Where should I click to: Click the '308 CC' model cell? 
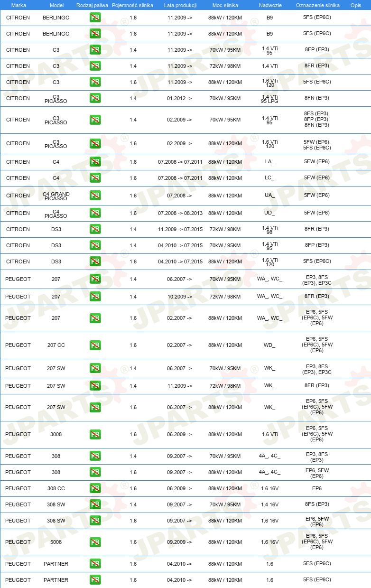coord(56,488)
